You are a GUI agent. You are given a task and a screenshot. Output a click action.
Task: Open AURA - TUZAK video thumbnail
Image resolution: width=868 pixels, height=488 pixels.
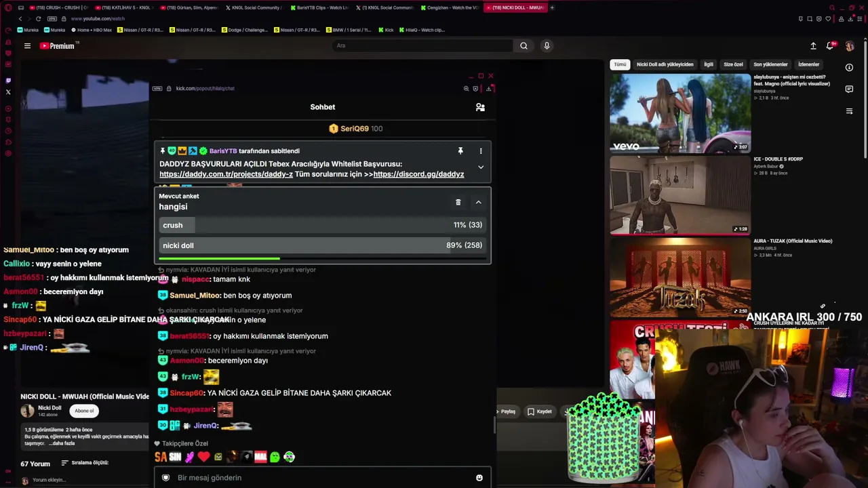pyautogui.click(x=680, y=277)
